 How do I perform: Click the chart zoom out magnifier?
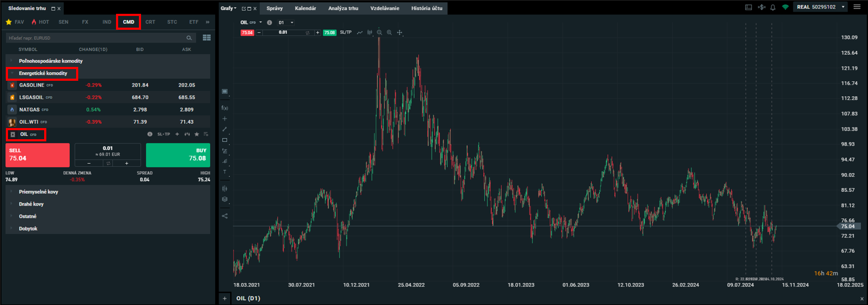[379, 32]
